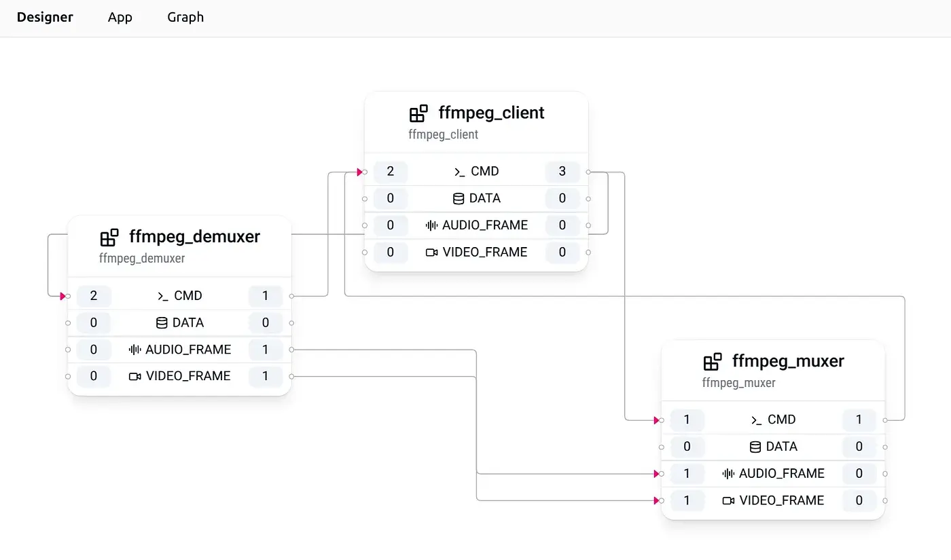This screenshot has height=560, width=951.
Task: Click ffmpeg_demuxer VIDEO_FRAME output port handle
Action: [x=291, y=377]
